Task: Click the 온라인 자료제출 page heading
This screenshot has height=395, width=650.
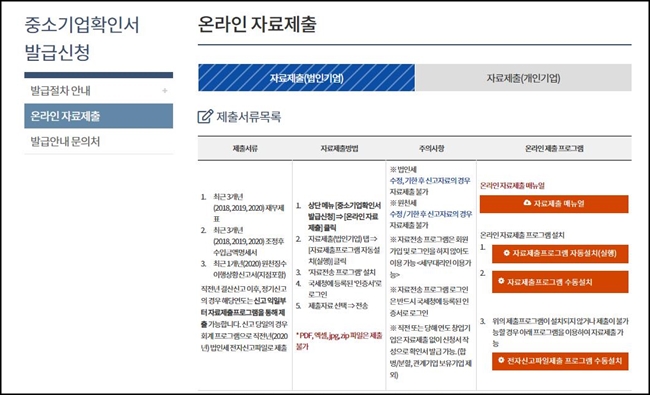Action: pyautogui.click(x=257, y=24)
